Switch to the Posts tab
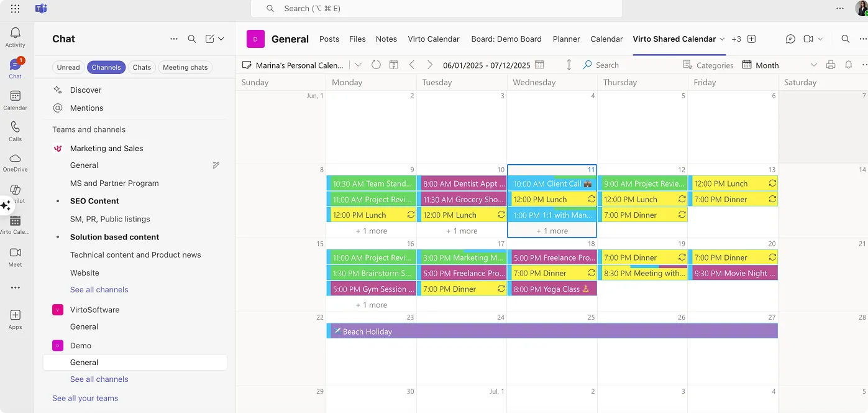 [329, 39]
